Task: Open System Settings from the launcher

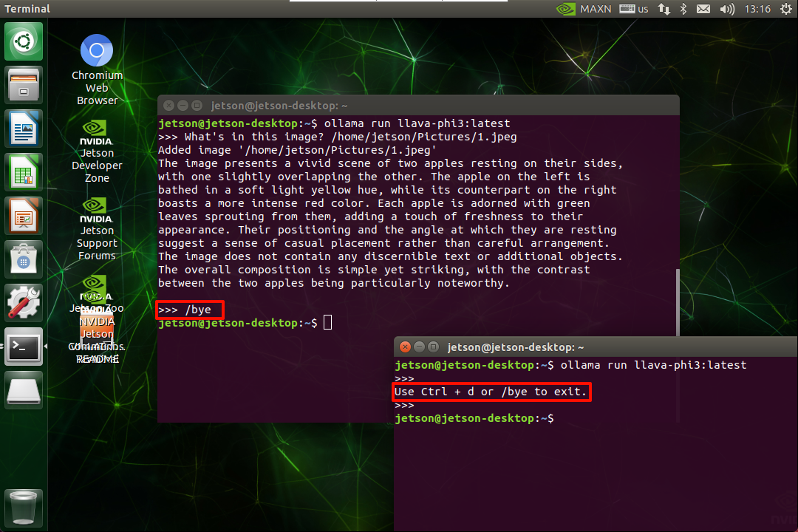Action: 24,304
